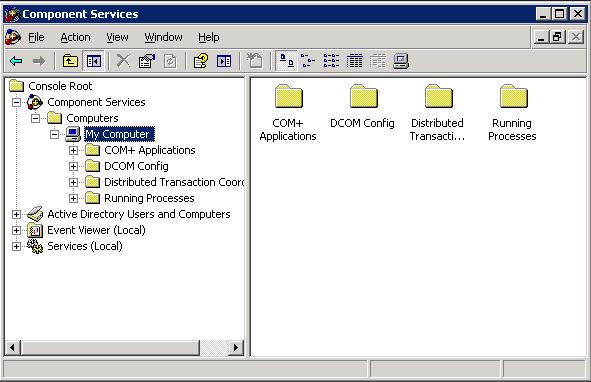Click the Back arrow toolbar icon
The width and height of the screenshot is (591, 382).
tap(16, 61)
